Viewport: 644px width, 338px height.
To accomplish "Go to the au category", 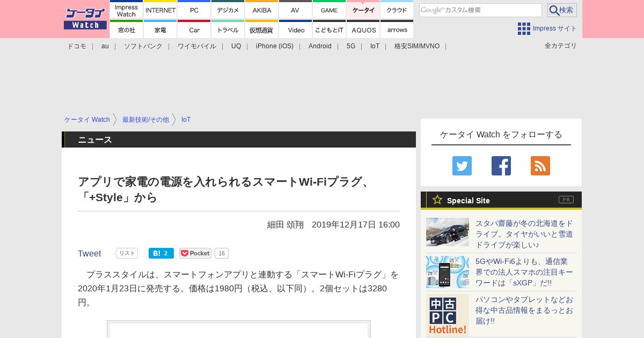I will pos(105,46).
